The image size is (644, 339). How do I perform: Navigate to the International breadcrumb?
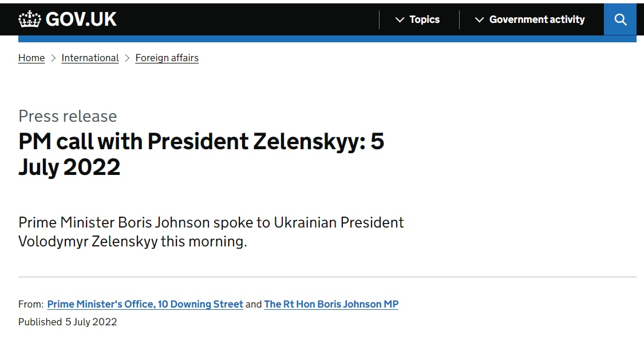(90, 58)
